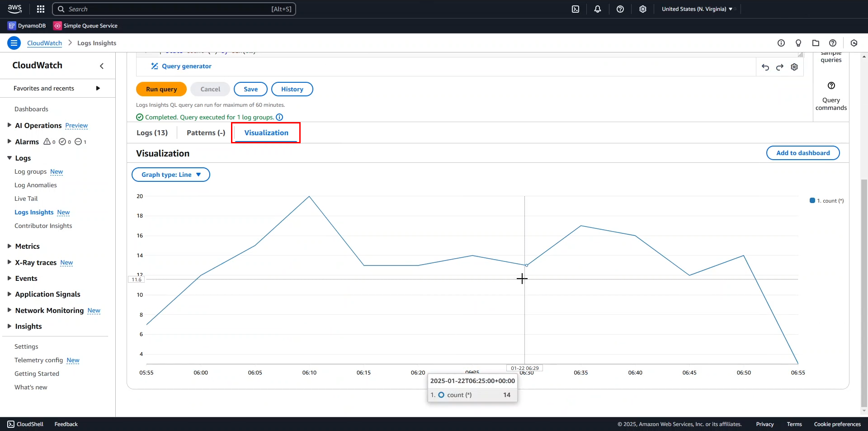The width and height of the screenshot is (868, 431).
Task: Open the AWS services grid menu
Action: point(41,9)
